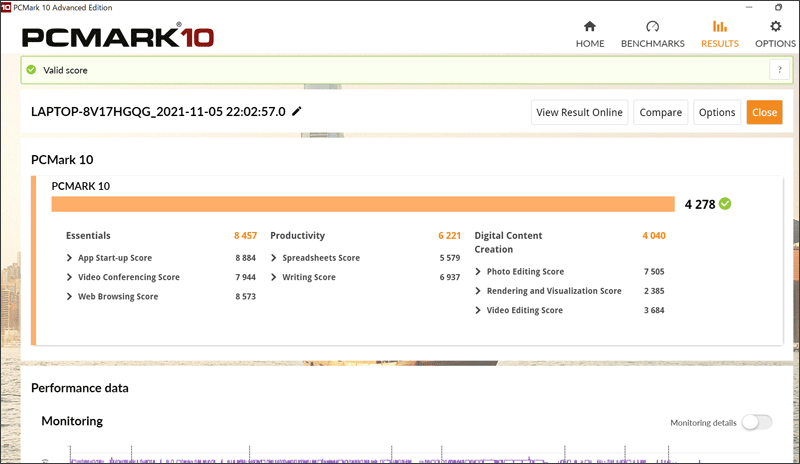Expand Photo Editing Score details
Image resolution: width=800 pixels, height=464 pixels.
coord(478,272)
